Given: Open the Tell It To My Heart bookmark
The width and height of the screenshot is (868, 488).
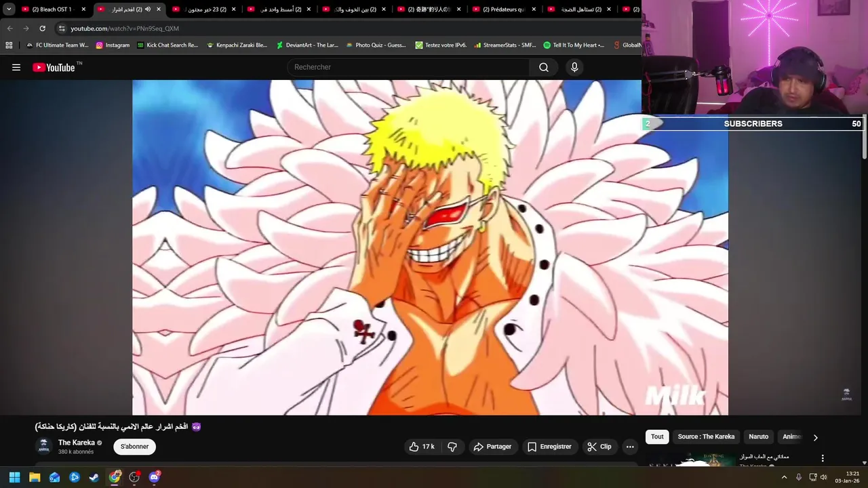Looking at the screenshot, I should (x=574, y=45).
